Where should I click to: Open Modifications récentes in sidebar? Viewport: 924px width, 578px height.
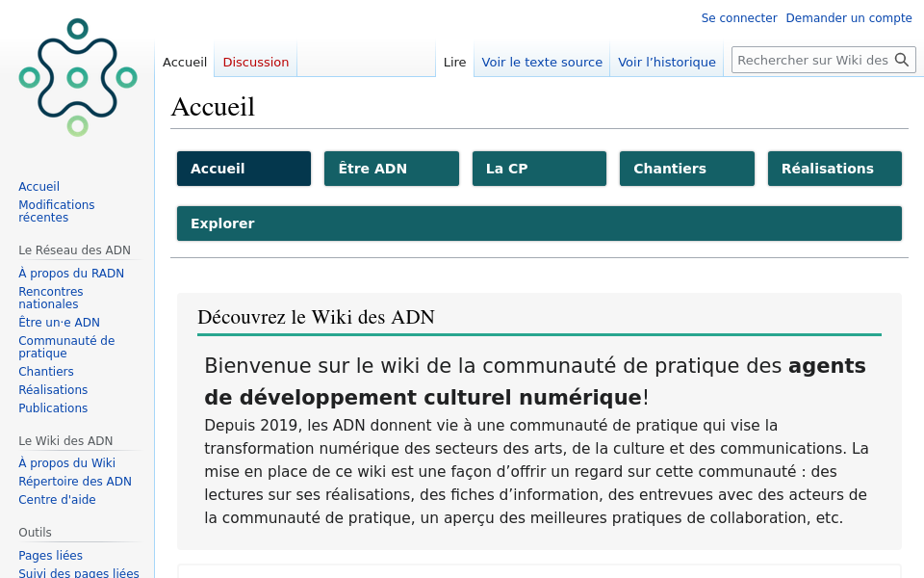56,211
